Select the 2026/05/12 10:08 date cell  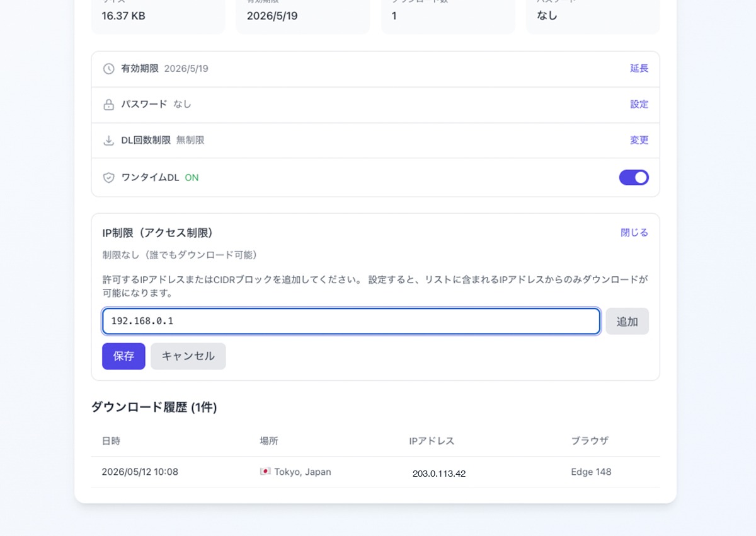point(140,472)
